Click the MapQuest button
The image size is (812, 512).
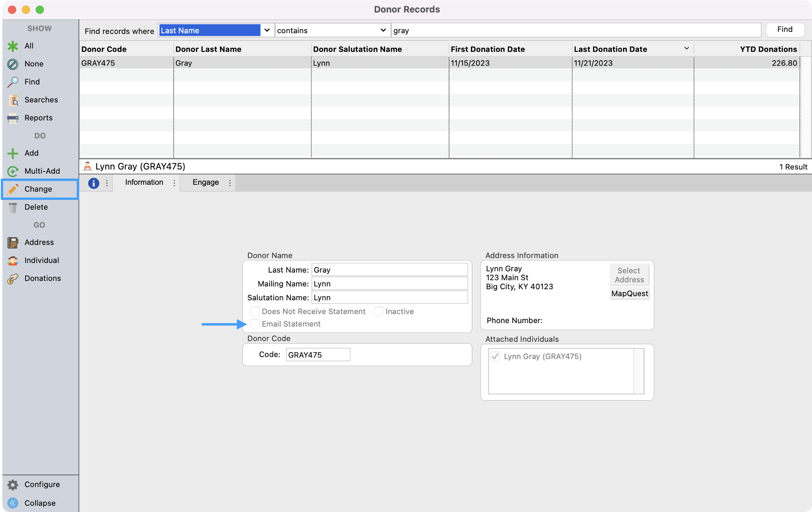point(629,294)
